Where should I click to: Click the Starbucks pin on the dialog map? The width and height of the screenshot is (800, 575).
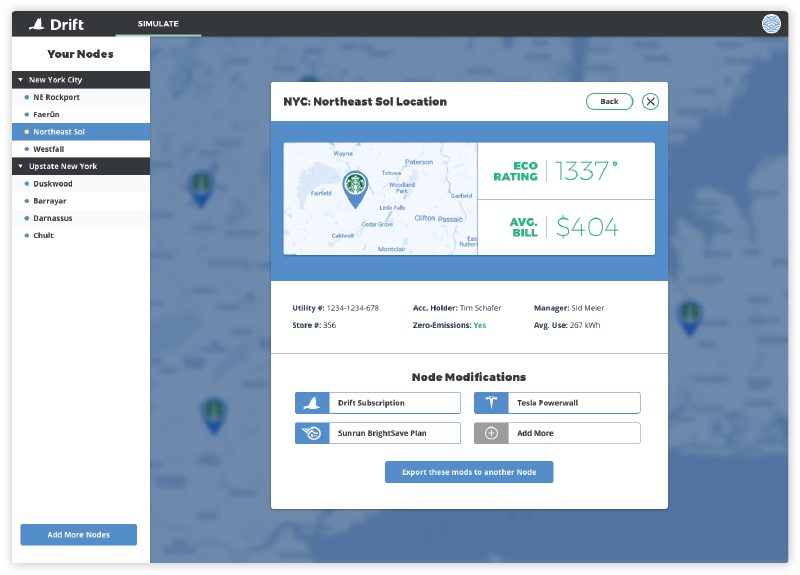(355, 189)
